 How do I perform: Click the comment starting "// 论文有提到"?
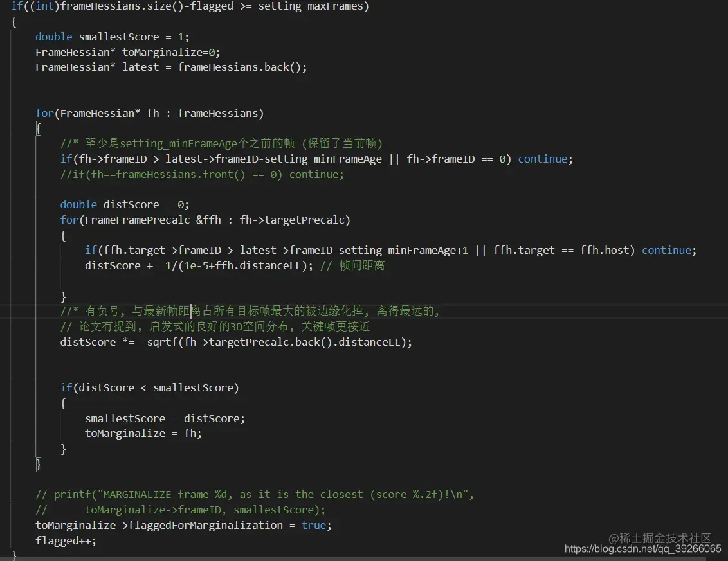pos(215,326)
